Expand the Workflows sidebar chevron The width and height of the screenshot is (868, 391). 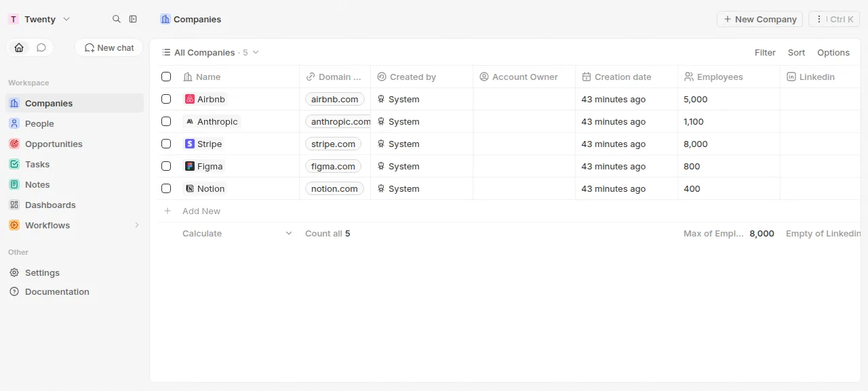(136, 225)
